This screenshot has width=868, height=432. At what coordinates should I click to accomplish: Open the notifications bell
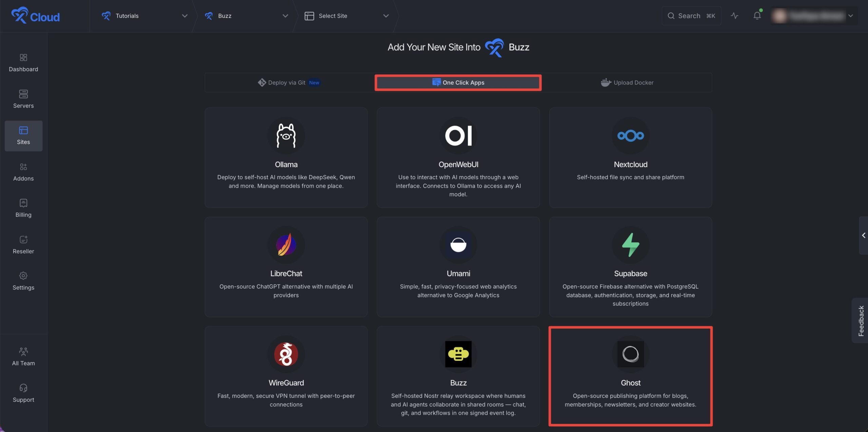[757, 16]
